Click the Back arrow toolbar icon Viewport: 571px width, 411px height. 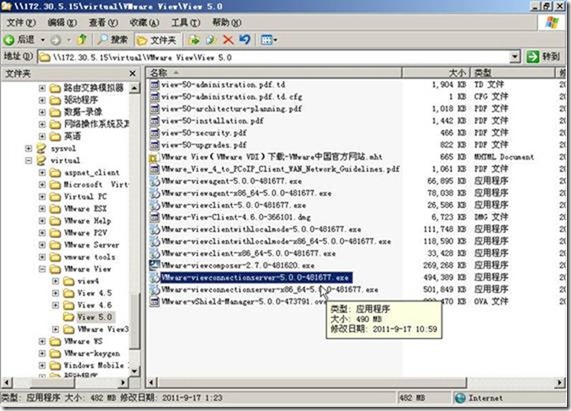point(9,40)
